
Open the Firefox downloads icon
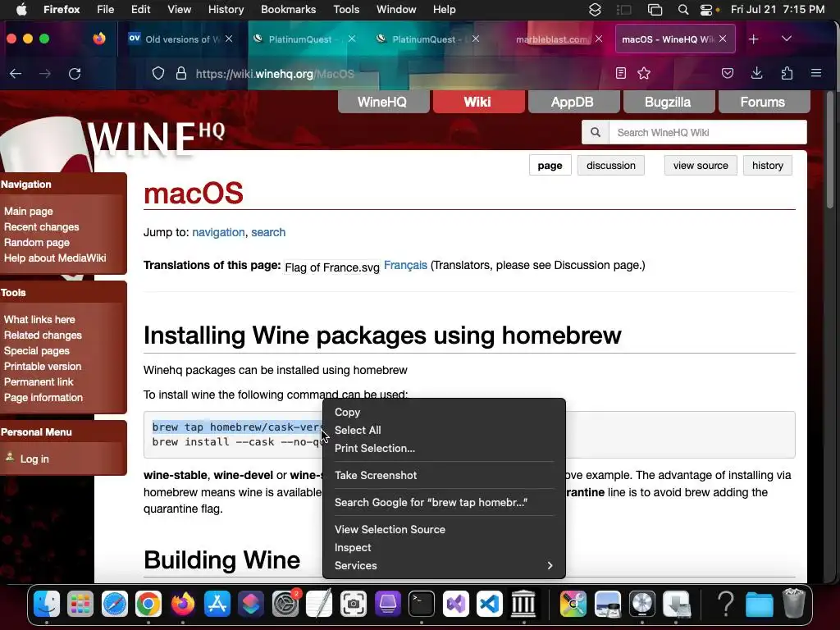pyautogui.click(x=756, y=73)
